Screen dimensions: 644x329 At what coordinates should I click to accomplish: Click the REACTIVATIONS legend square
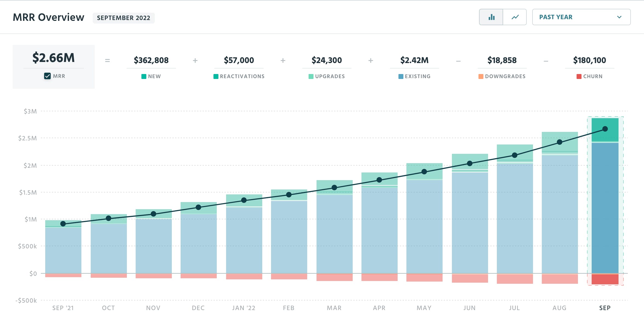[x=215, y=76]
